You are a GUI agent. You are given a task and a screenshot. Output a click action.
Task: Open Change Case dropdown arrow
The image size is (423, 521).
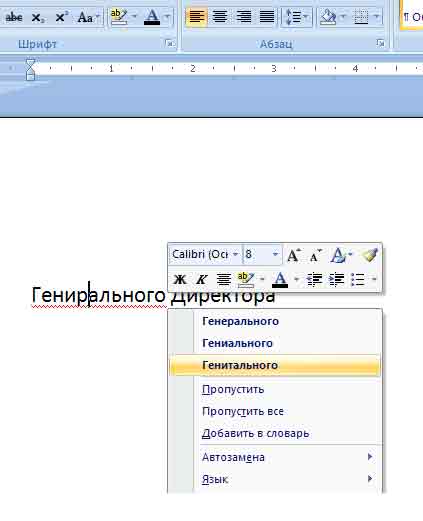(x=98, y=16)
